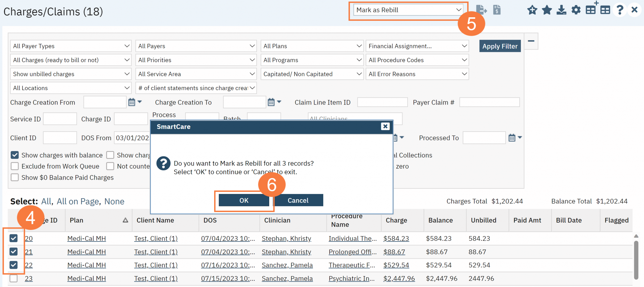Expand the All Payer Types dropdown

click(x=71, y=46)
